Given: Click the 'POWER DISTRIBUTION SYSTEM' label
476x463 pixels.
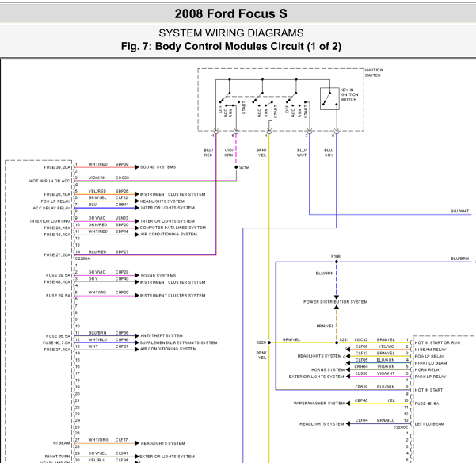Looking at the screenshot, I should click(x=336, y=302).
